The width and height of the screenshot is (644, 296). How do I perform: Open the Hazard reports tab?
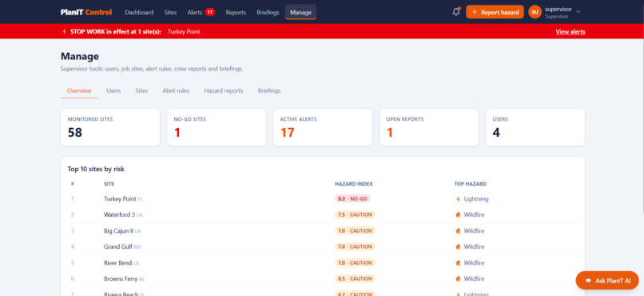click(224, 91)
